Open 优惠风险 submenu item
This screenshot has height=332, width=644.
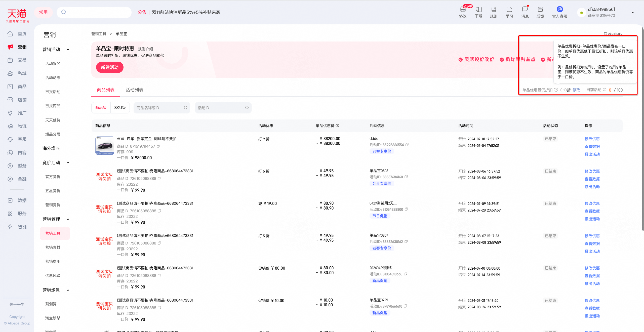53,276
